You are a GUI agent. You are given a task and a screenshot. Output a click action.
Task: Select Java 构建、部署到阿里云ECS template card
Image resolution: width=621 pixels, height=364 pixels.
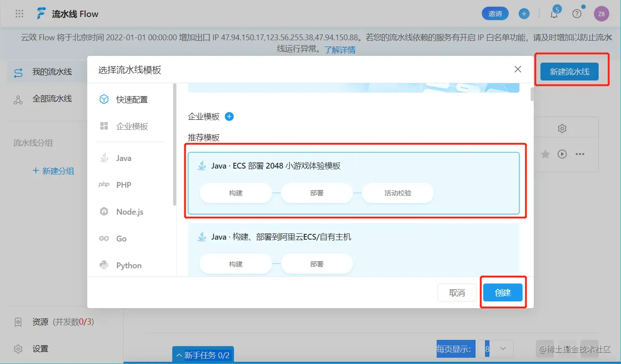coord(353,250)
